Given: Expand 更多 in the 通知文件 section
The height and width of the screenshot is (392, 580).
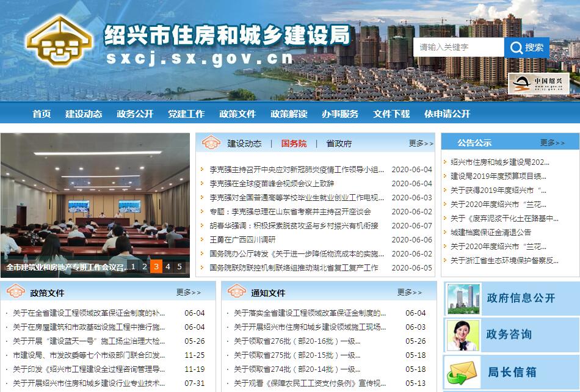Looking at the screenshot, I should click(409, 292).
